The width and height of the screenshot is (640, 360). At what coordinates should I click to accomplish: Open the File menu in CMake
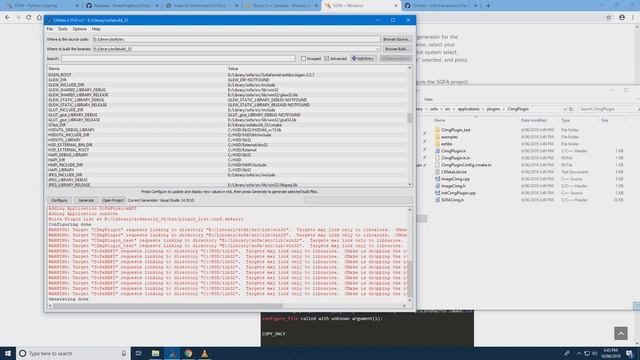pos(49,29)
